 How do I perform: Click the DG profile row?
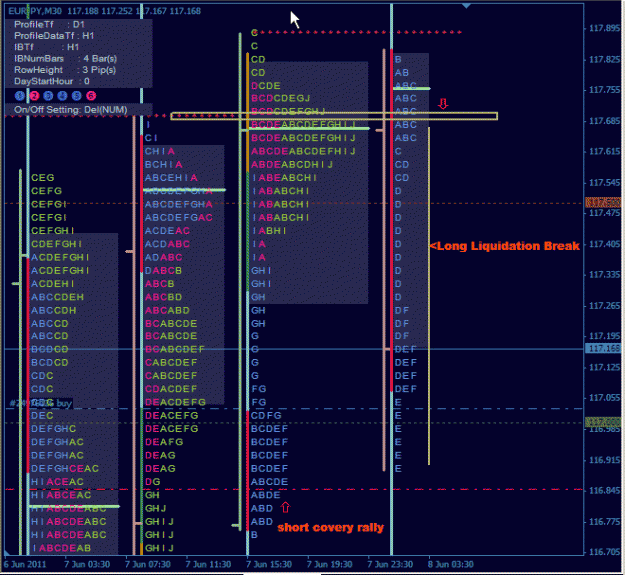click(153, 482)
